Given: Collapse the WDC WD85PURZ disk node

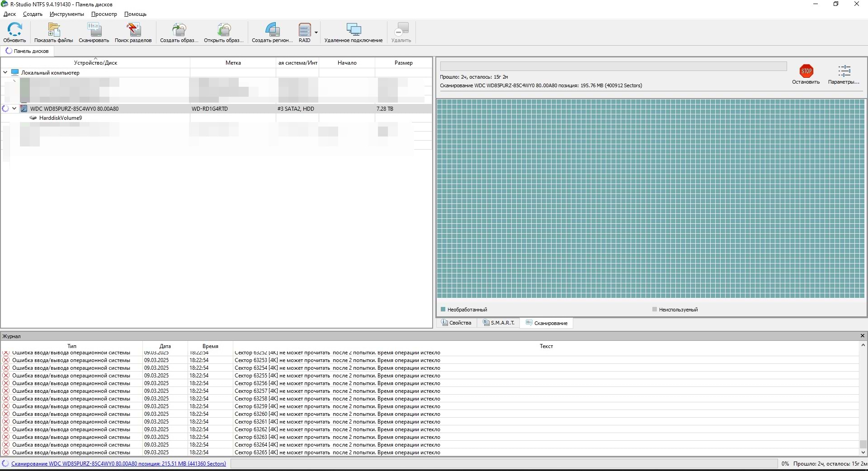Looking at the screenshot, I should tap(14, 108).
